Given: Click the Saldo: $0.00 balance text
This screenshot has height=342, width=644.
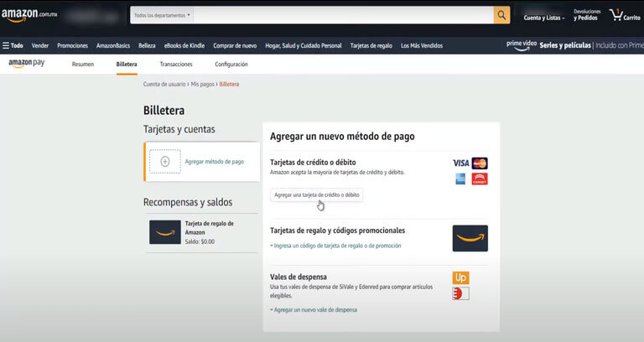Looking at the screenshot, I should pyautogui.click(x=200, y=241).
